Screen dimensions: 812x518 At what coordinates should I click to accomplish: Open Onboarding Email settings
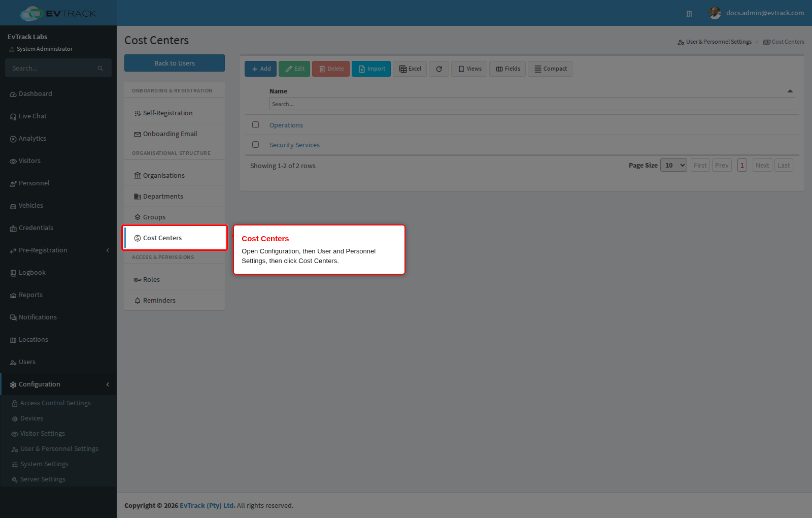(x=175, y=134)
